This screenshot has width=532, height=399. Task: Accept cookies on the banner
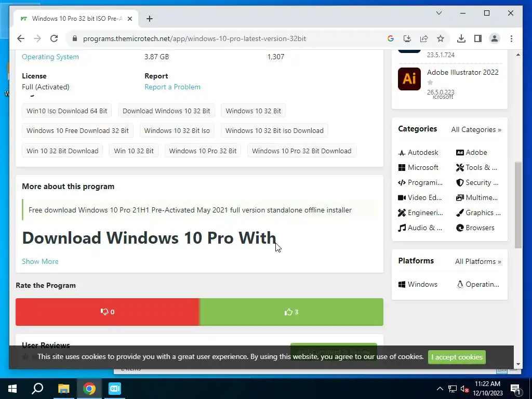pos(457,357)
